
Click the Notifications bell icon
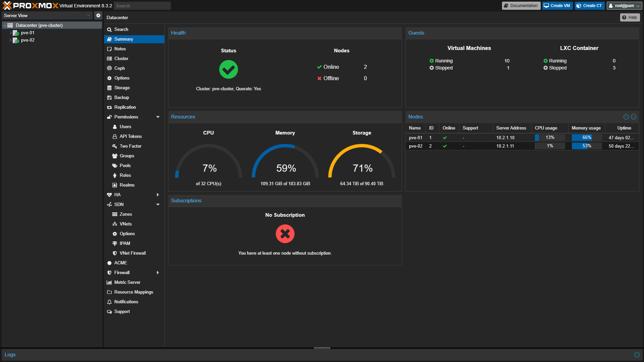(x=109, y=302)
